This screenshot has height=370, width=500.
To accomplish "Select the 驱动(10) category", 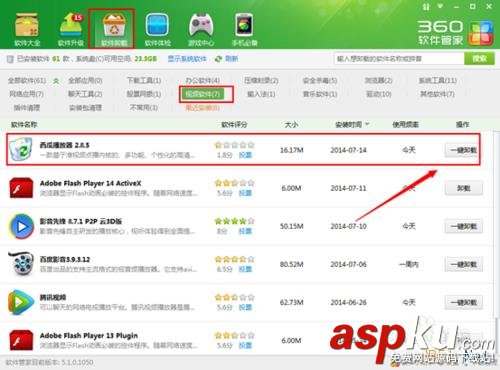I will (x=379, y=94).
